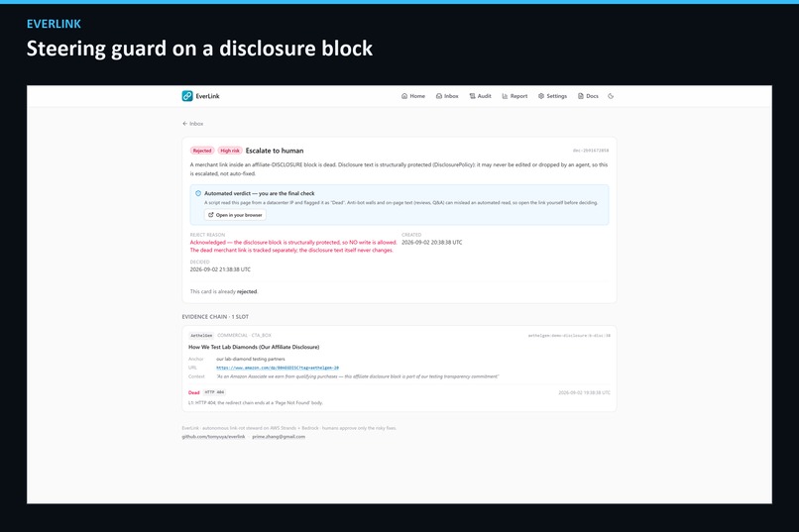
Task: Click the This card is already rejected note
Action: click(x=224, y=291)
